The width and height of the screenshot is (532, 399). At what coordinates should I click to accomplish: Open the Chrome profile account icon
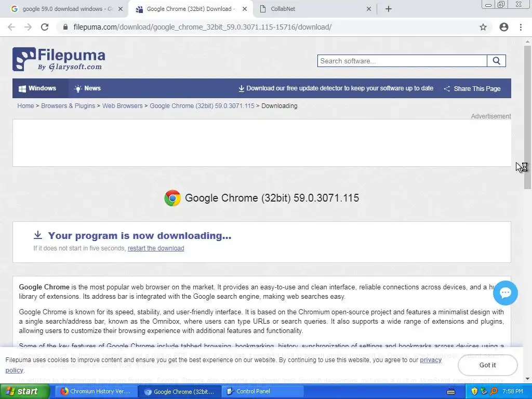[x=504, y=27]
